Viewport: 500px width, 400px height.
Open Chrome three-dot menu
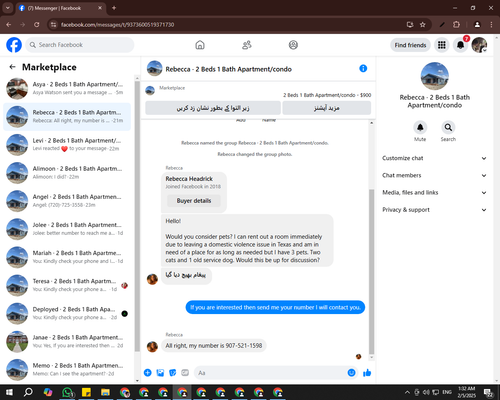pos(491,25)
